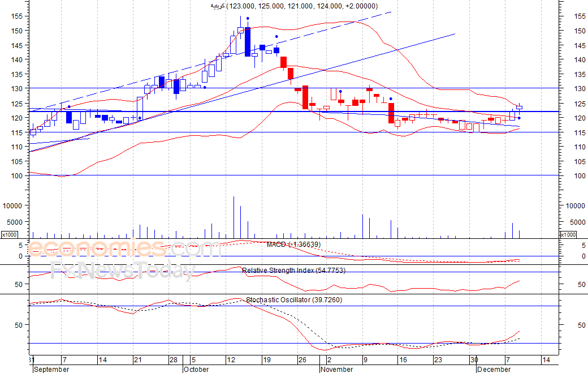Click the left x1000 volume multiplier box
Image resolution: width=588 pixels, height=373 pixels.
10,234
